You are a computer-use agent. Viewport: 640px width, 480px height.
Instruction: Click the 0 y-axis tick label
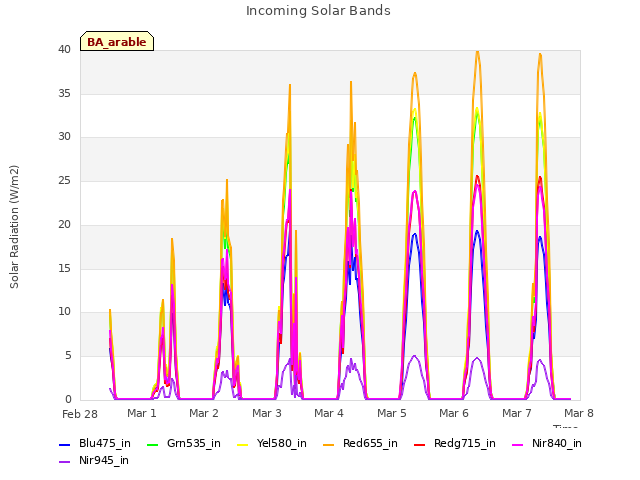pos(68,399)
